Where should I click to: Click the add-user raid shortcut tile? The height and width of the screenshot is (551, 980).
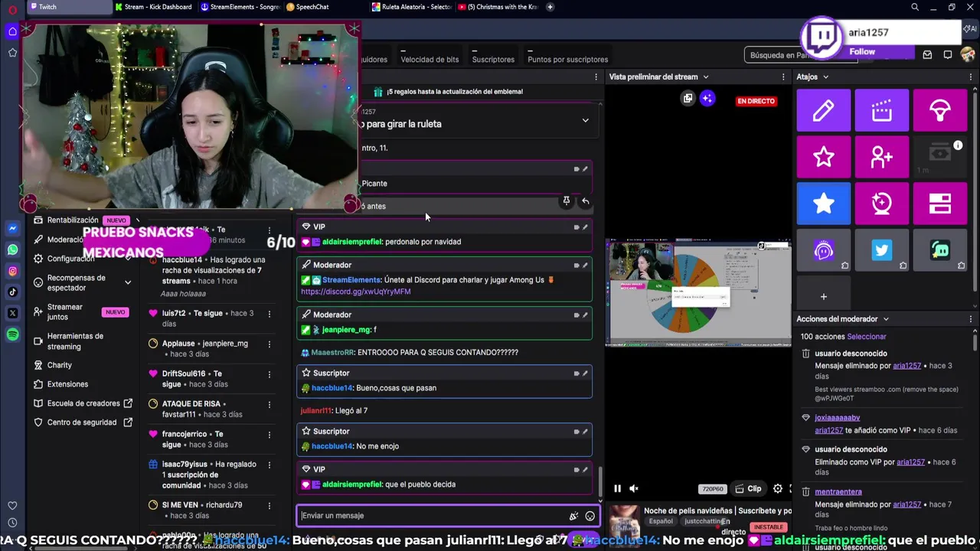point(881,157)
